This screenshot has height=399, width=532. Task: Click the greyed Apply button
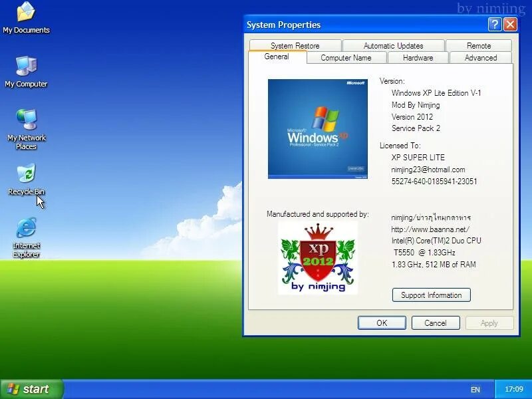point(489,323)
